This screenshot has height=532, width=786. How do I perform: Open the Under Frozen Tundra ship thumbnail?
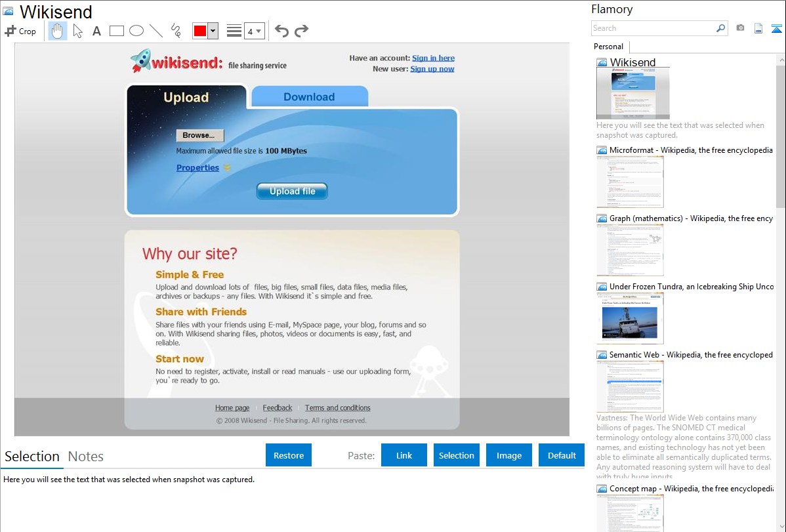[630, 318]
